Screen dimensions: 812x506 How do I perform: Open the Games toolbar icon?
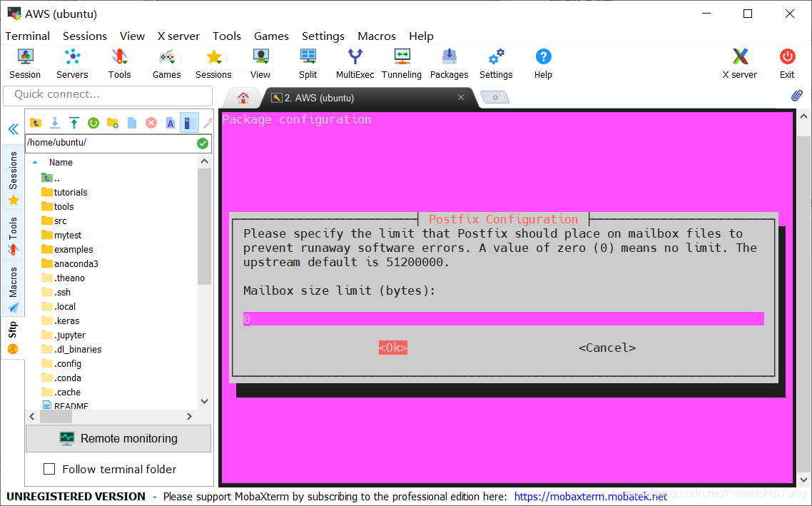167,64
